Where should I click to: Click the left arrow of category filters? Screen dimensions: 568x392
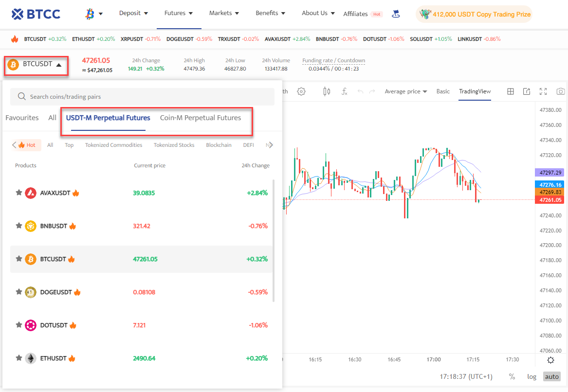pyautogui.click(x=14, y=145)
